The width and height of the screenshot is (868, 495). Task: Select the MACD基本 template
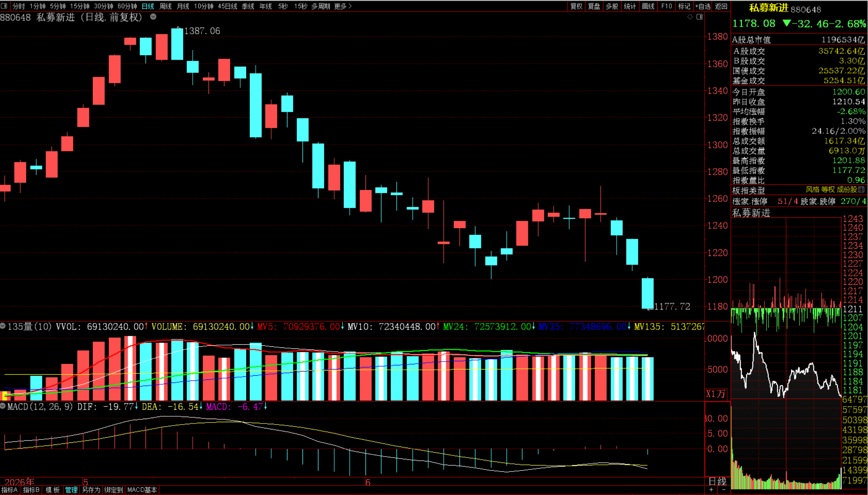142,490
